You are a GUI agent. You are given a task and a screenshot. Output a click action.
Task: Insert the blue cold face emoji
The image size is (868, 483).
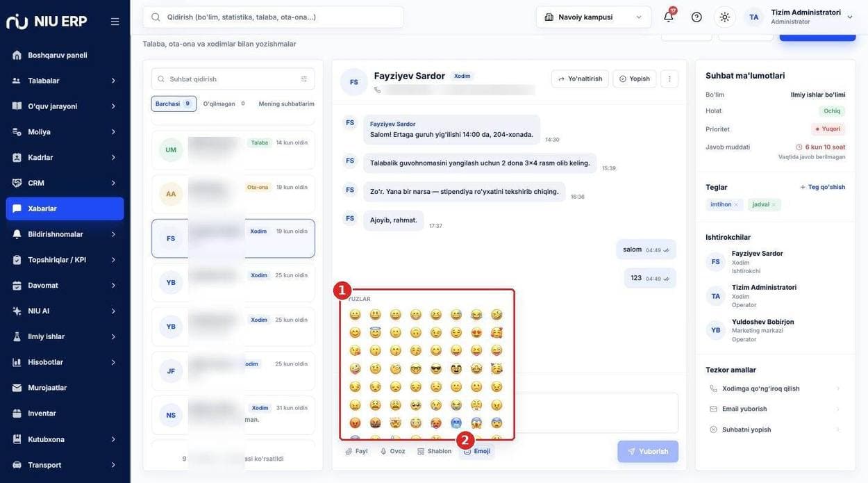pyautogui.click(x=456, y=423)
